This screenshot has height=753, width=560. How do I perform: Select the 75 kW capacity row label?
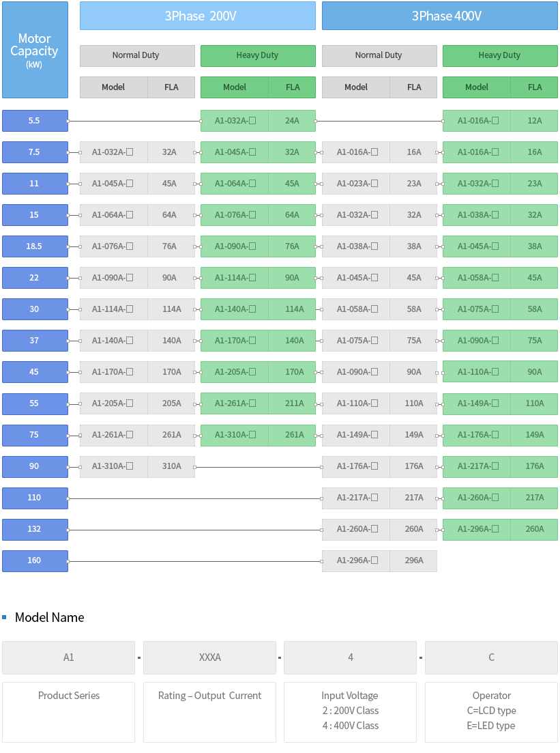pos(35,435)
